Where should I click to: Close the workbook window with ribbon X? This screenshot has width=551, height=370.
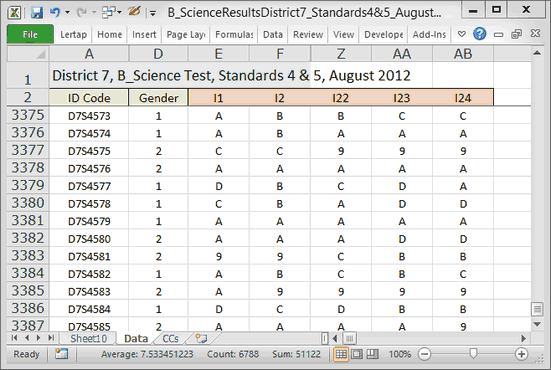click(535, 33)
